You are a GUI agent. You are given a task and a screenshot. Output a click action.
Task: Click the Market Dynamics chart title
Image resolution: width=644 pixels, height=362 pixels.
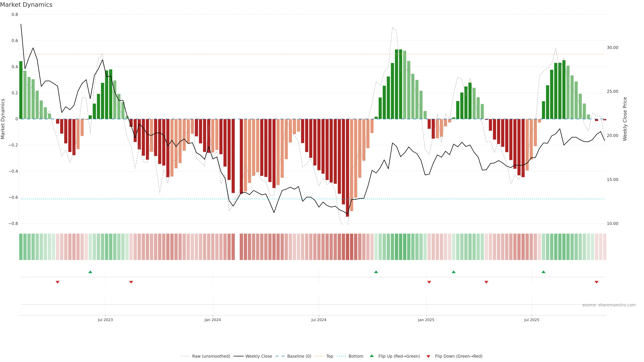pyautogui.click(x=26, y=5)
